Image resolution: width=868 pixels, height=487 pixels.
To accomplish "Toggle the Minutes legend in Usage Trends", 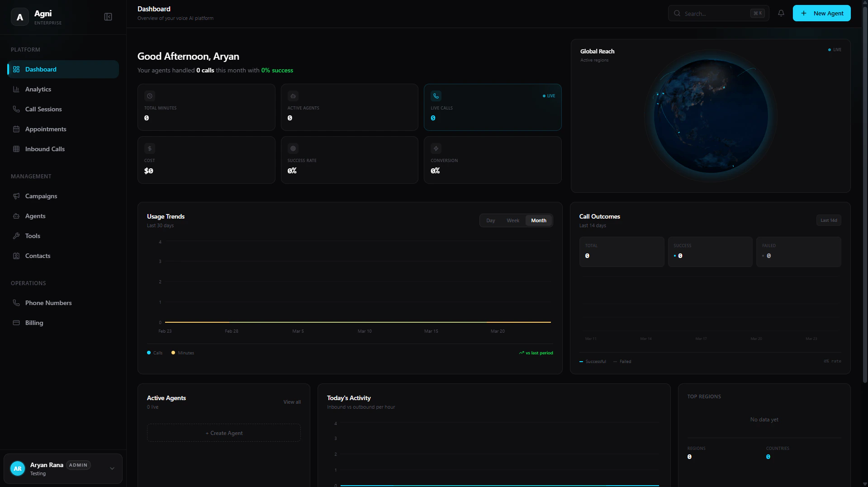I will click(182, 353).
